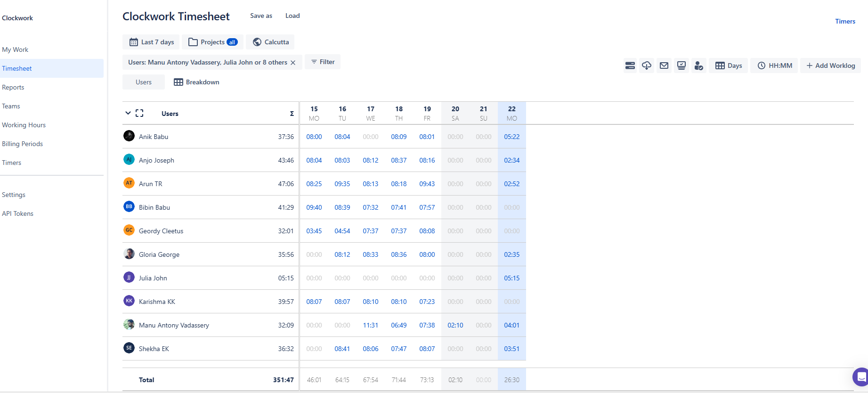Image resolution: width=868 pixels, height=393 pixels.
Task: Open the Days granularity dropdown
Action: (729, 65)
